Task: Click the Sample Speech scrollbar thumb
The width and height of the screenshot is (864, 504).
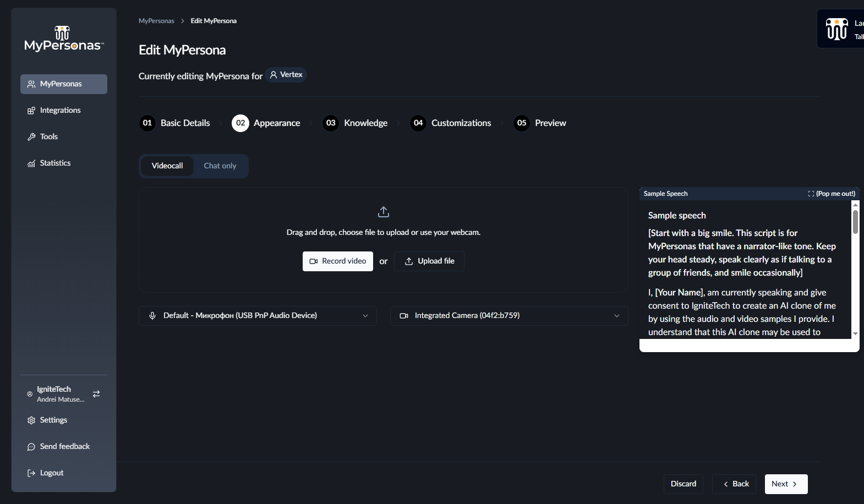Action: (x=855, y=221)
